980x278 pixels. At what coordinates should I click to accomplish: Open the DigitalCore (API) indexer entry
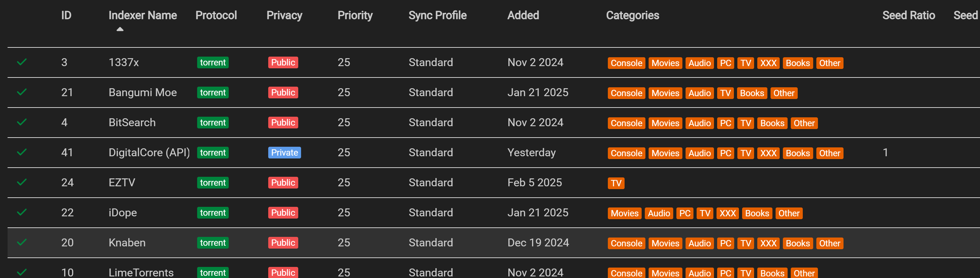pos(149,153)
